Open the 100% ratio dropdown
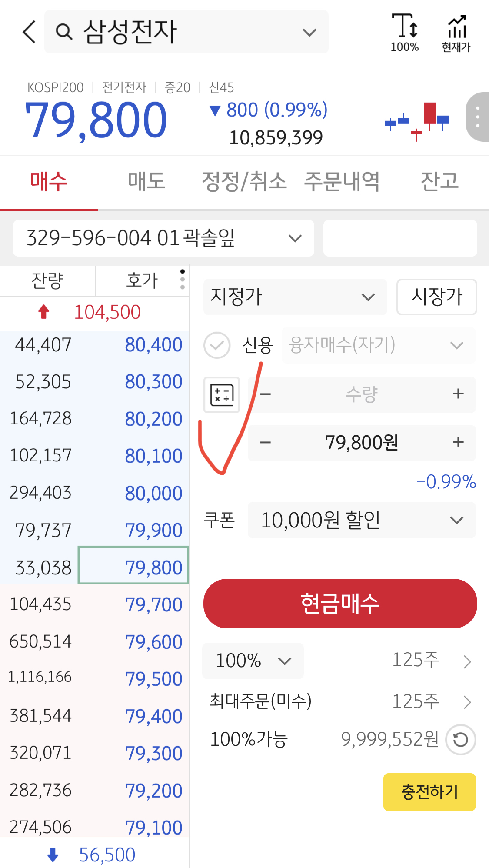This screenshot has width=489, height=868. [x=253, y=661]
